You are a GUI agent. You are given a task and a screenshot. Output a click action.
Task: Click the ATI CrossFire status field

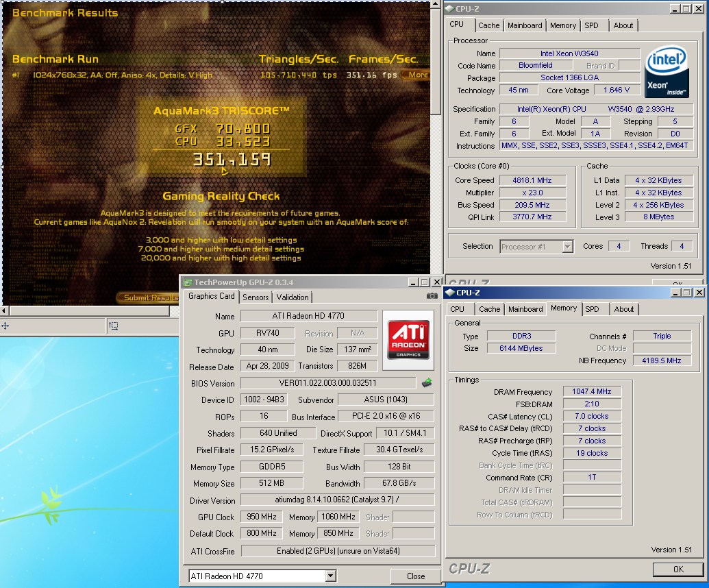point(338,551)
